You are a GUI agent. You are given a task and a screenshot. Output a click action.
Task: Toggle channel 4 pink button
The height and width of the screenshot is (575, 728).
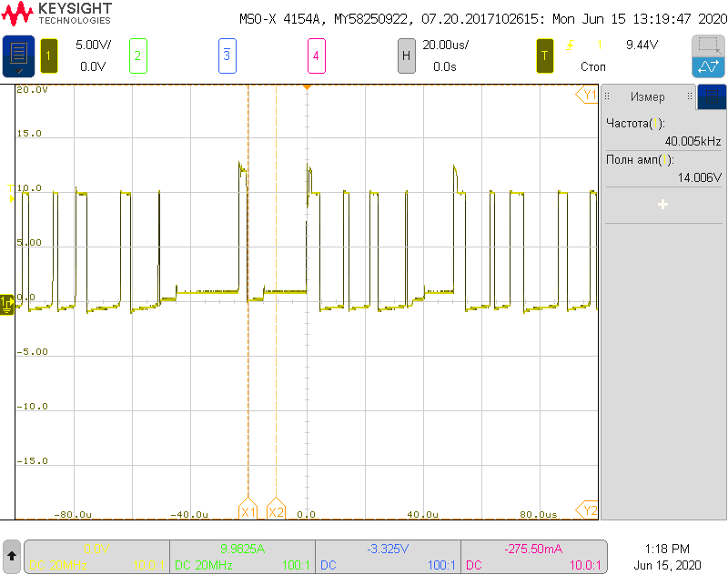click(x=316, y=56)
